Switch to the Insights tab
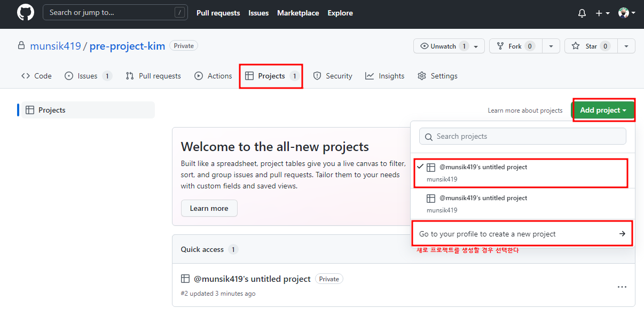This screenshot has width=644, height=332. 385,76
